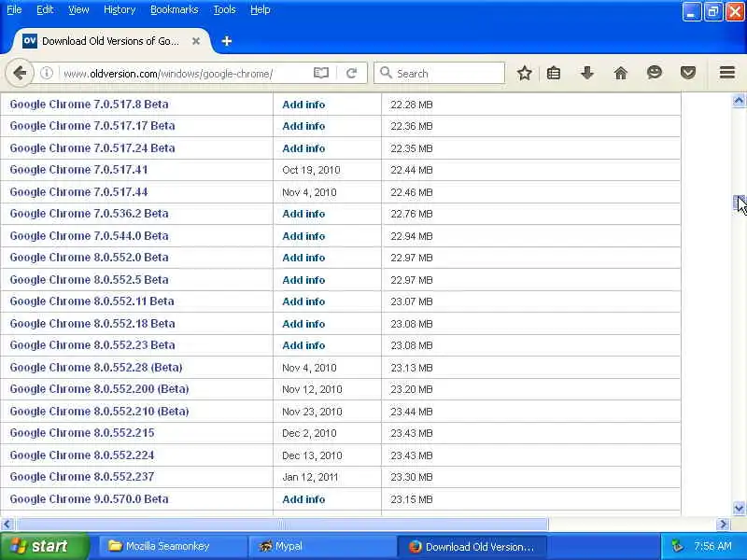This screenshot has width=747, height=560.
Task: Open Google Chrome 7.0.517.44 link
Action: pyautogui.click(x=78, y=192)
